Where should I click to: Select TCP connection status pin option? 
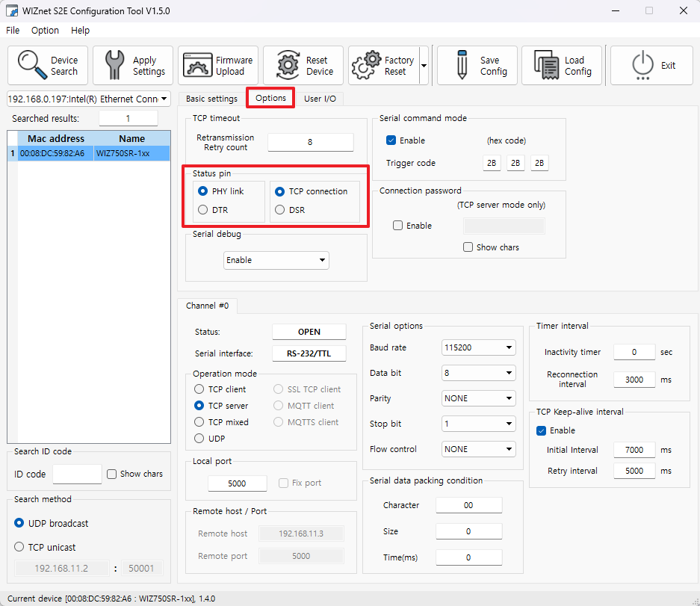pos(312,191)
